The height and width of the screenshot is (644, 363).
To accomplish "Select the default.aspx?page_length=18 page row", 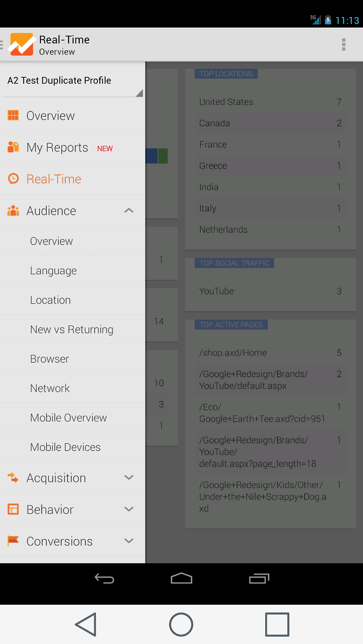I will click(270, 452).
